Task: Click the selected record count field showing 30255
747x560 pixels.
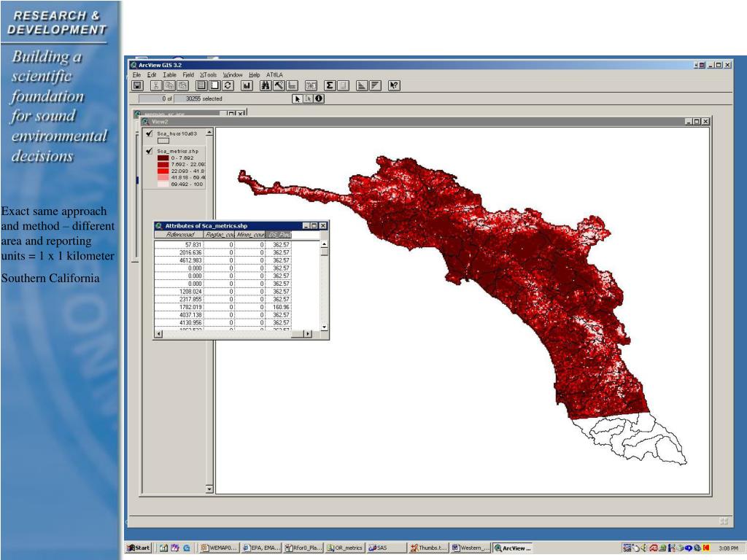Action: point(187,98)
